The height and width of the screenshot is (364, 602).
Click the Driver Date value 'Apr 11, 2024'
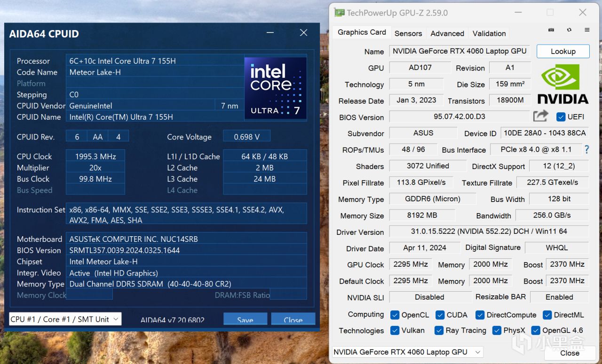point(425,248)
